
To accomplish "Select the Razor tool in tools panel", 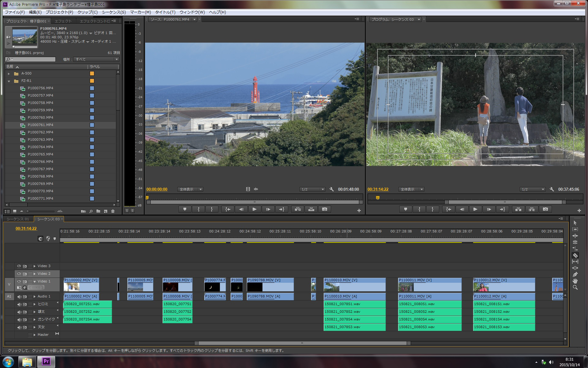I will click(x=575, y=255).
